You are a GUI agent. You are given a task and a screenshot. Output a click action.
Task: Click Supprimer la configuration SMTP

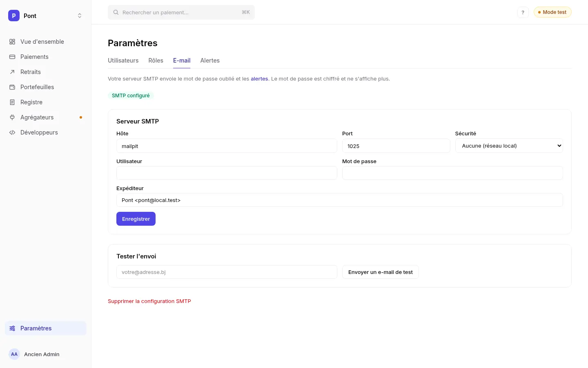pos(149,301)
